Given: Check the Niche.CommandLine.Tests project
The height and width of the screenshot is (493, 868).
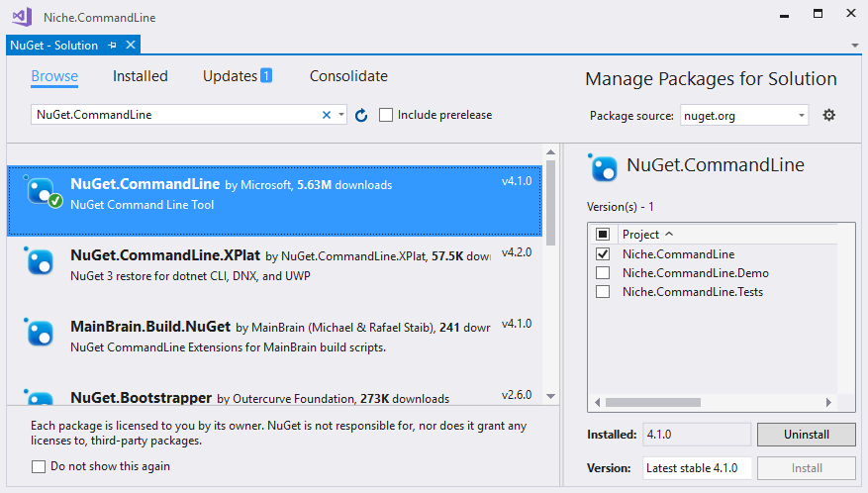Looking at the screenshot, I should (x=603, y=292).
